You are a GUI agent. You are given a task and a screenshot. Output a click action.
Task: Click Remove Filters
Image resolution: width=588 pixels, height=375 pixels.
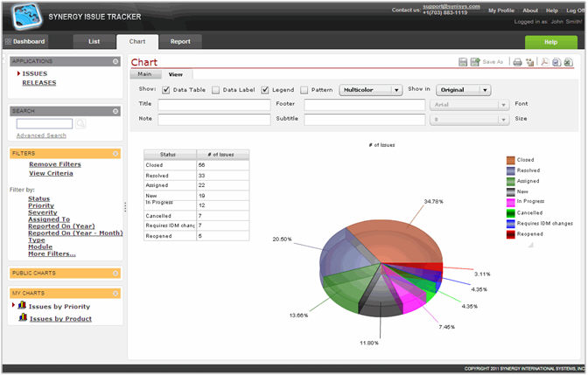pyautogui.click(x=55, y=164)
